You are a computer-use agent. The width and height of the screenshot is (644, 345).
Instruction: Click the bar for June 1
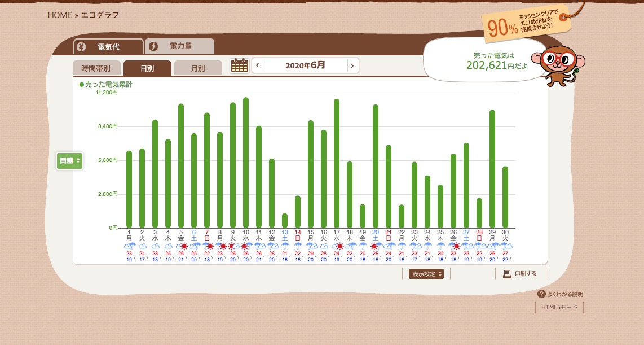129,189
